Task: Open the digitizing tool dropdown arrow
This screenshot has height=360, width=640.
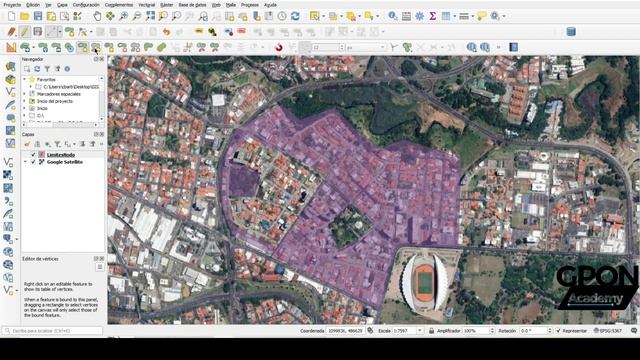Action: click(x=60, y=32)
